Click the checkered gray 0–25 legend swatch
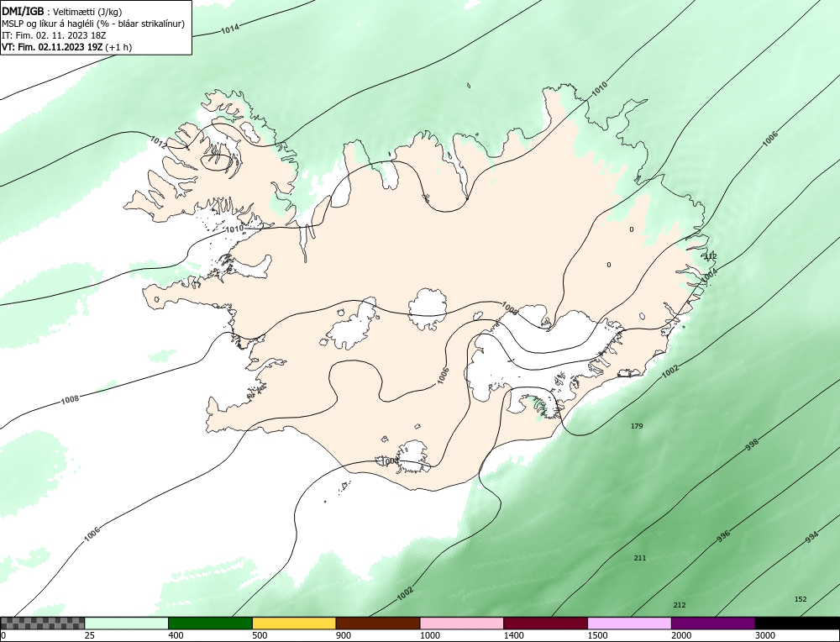Screen dimensions: 840x642 click(x=42, y=624)
